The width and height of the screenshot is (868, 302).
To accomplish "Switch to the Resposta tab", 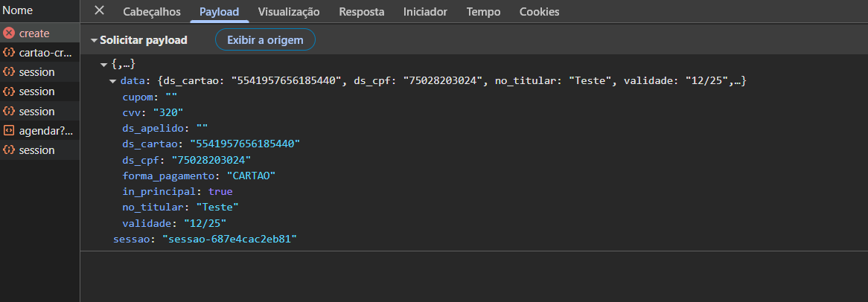I will pyautogui.click(x=362, y=12).
